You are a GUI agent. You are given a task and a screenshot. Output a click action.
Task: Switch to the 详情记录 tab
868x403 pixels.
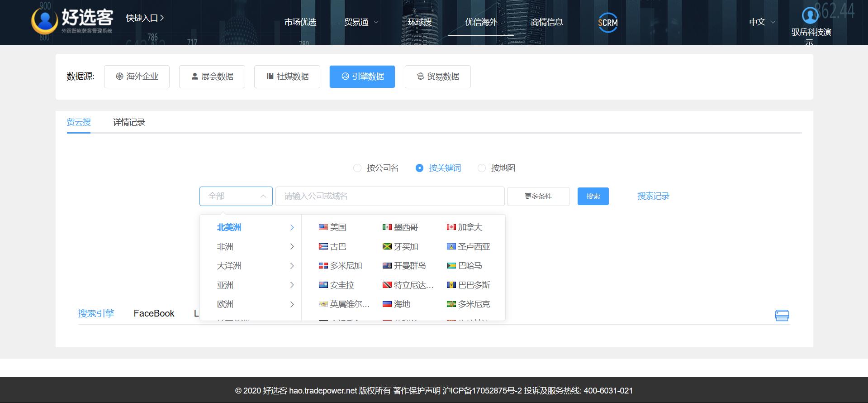click(129, 122)
